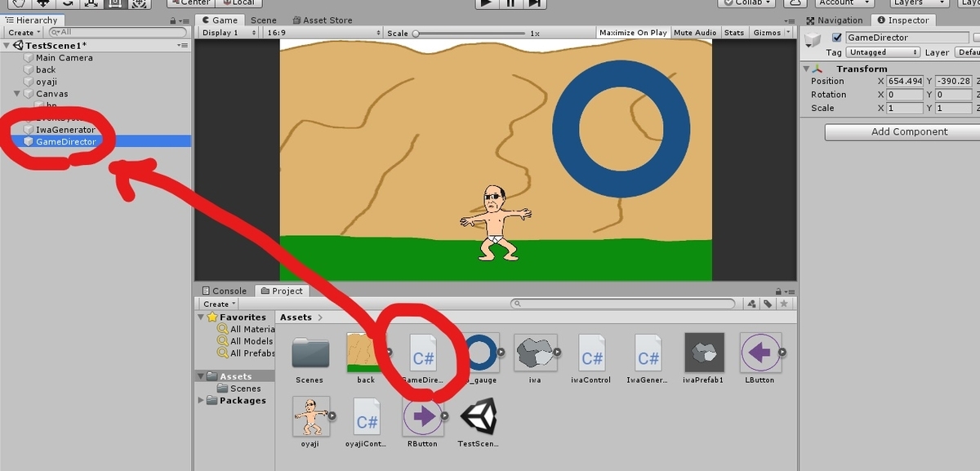This screenshot has width=980, height=471.
Task: Open the 16:9 aspect ratio dropdown
Action: pos(323,33)
